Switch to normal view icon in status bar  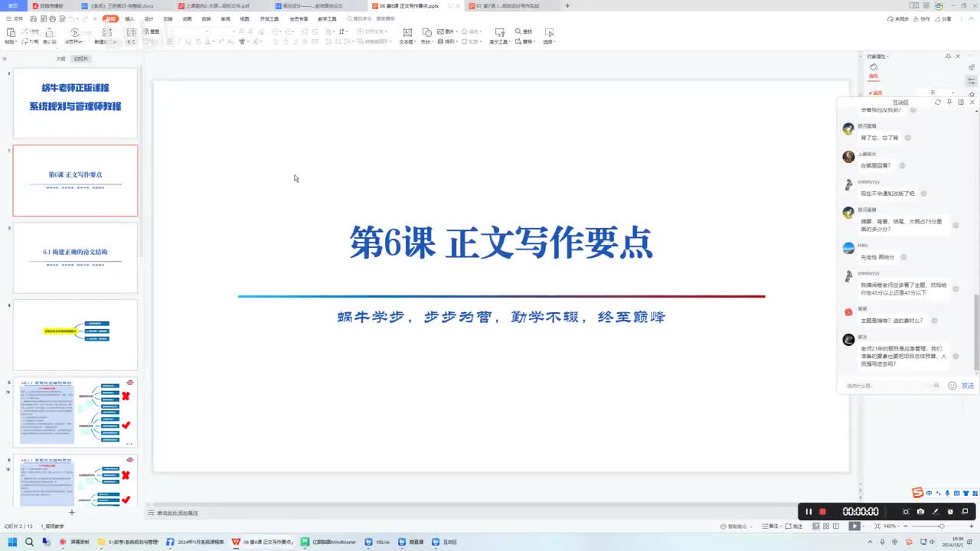815,526
